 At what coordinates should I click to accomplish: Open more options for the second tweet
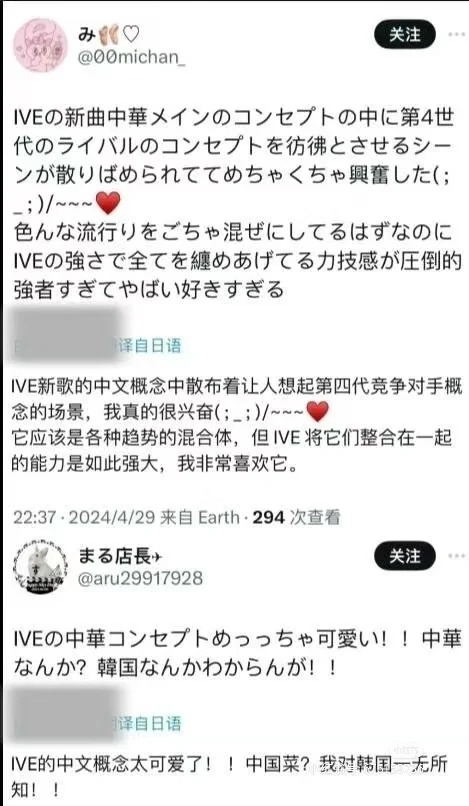[x=457, y=556]
